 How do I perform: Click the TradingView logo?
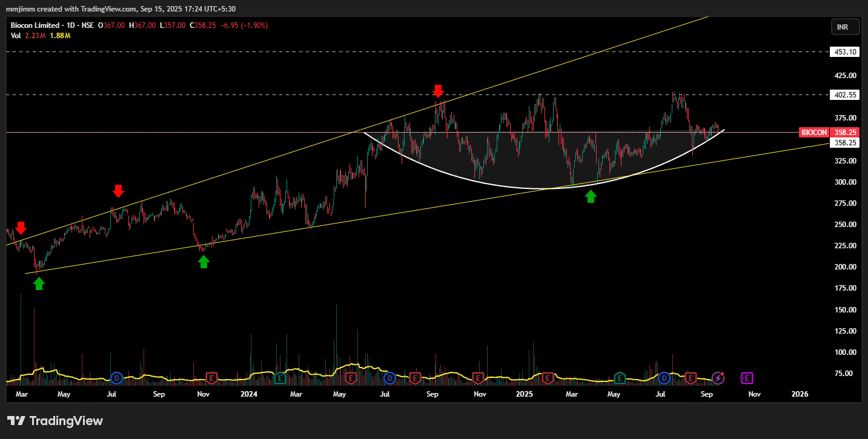55,421
